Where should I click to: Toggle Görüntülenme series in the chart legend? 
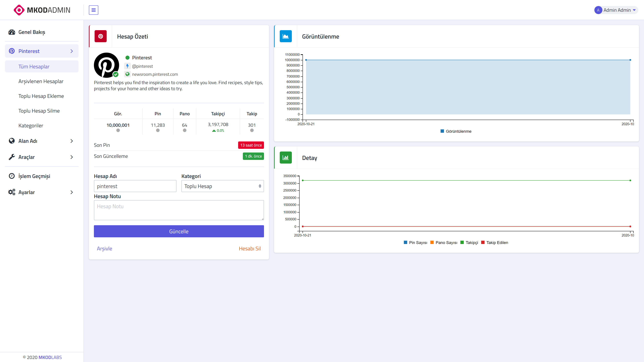pos(456,131)
